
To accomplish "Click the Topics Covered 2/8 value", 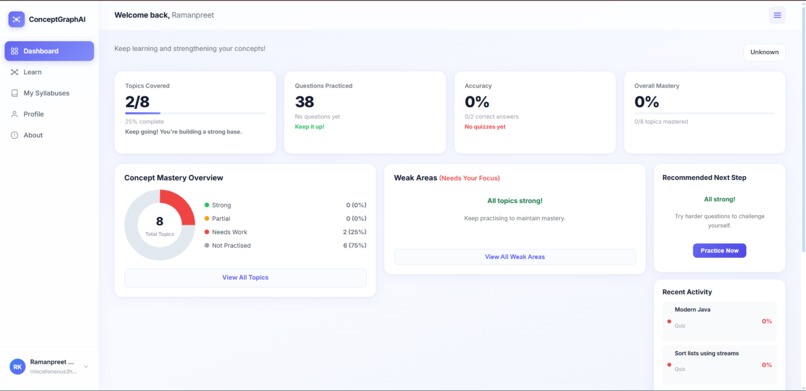I will point(137,102).
